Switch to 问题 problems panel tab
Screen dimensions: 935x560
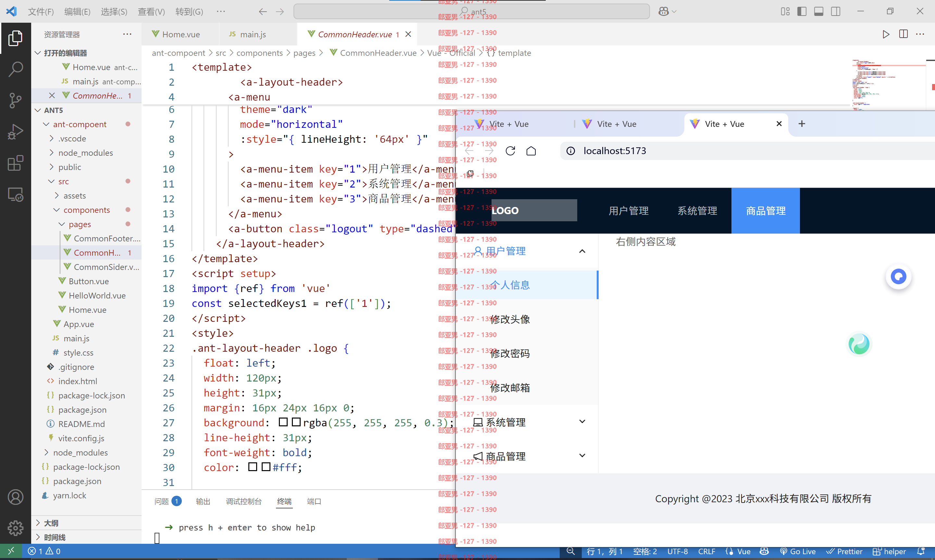pos(168,501)
